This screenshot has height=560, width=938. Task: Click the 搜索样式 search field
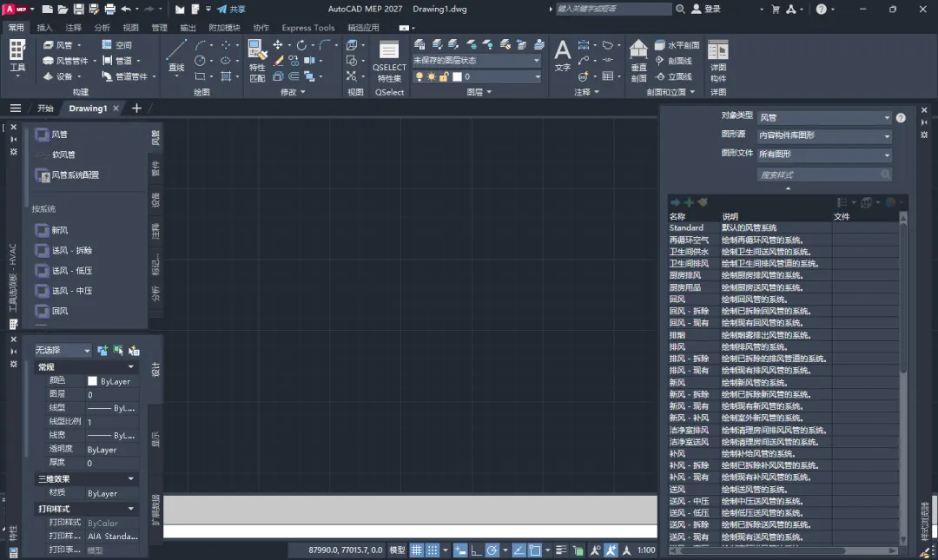pos(823,175)
